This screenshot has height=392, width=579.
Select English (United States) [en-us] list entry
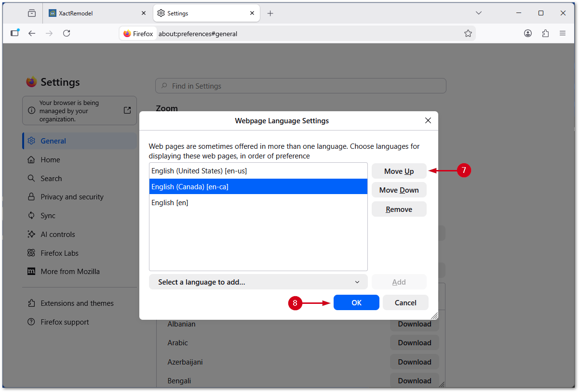point(258,170)
